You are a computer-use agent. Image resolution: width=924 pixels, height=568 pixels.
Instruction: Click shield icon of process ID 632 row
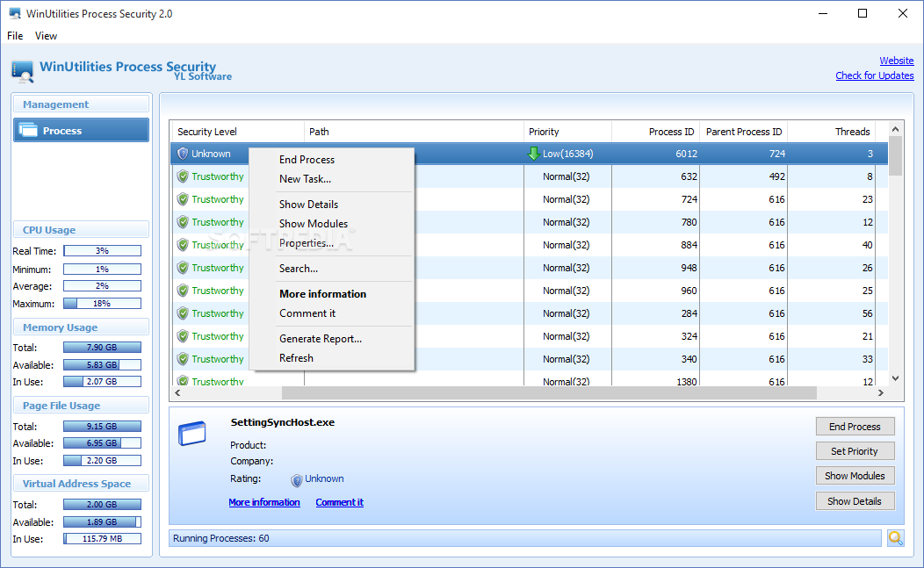[183, 176]
